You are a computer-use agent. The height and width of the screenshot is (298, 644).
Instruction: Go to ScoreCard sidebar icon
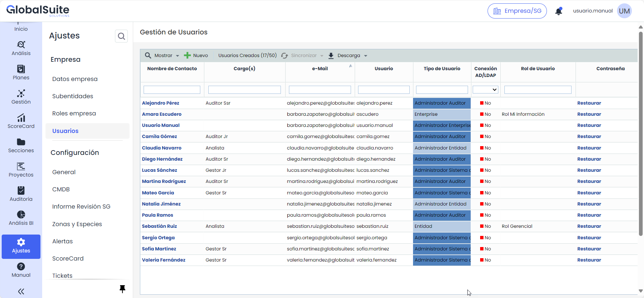coord(21,121)
